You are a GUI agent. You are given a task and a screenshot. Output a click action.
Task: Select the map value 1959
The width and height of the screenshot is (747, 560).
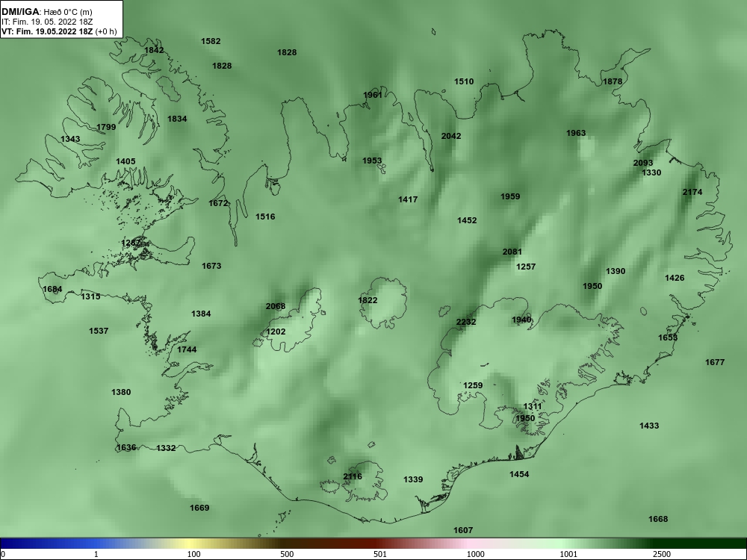click(509, 196)
